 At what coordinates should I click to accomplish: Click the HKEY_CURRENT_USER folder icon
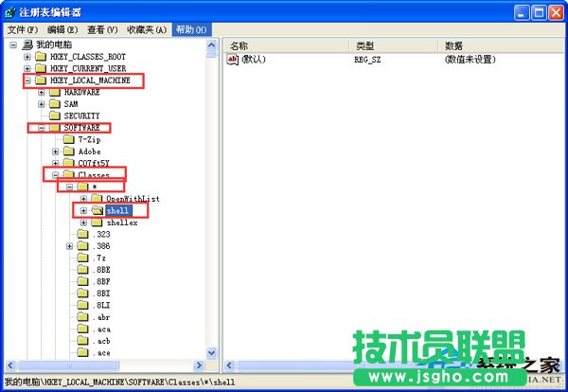(x=41, y=68)
